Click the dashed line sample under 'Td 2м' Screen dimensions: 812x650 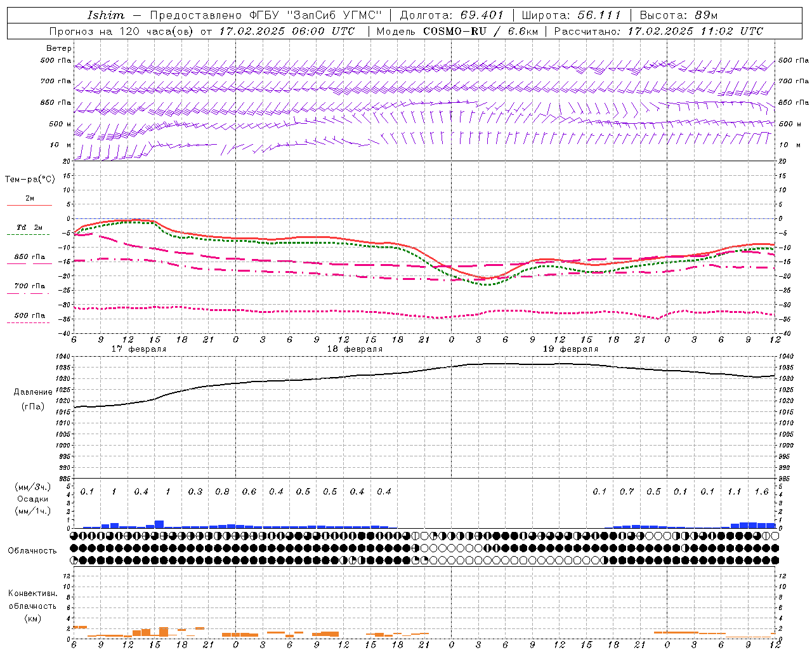click(x=29, y=234)
